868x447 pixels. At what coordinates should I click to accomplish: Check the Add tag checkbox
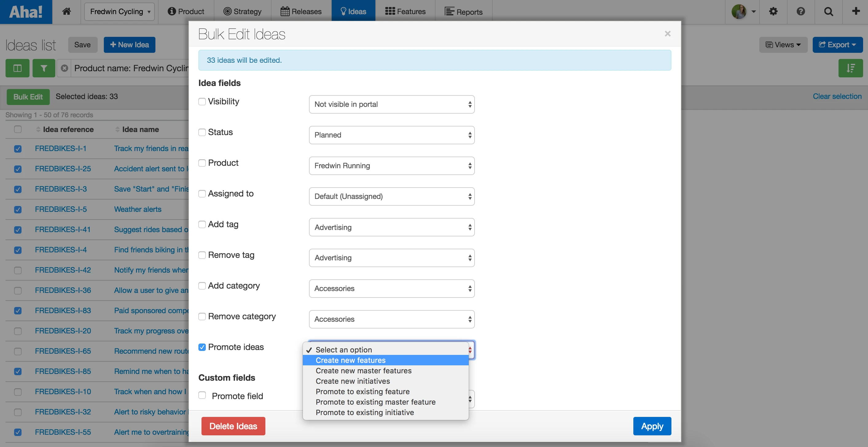202,224
